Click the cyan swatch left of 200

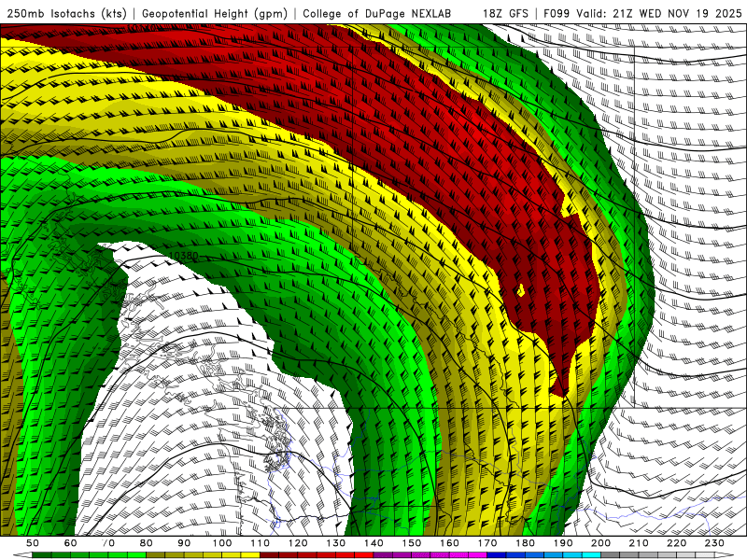tap(591, 555)
